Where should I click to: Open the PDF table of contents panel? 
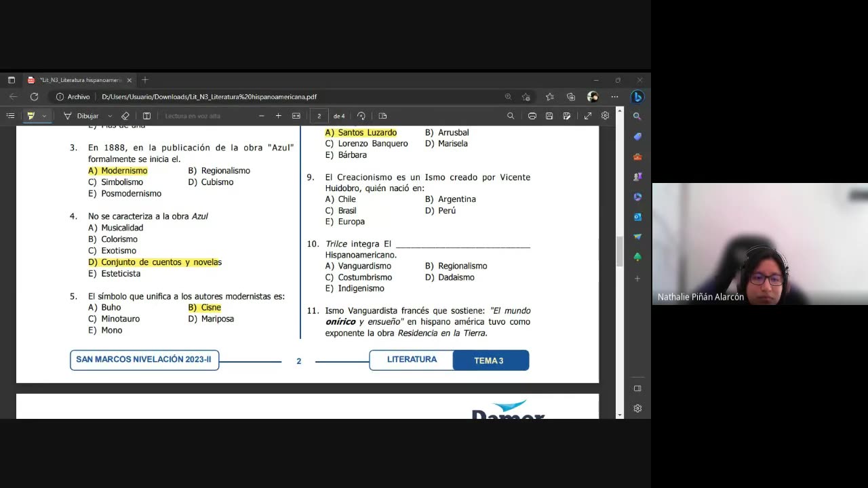[10, 116]
